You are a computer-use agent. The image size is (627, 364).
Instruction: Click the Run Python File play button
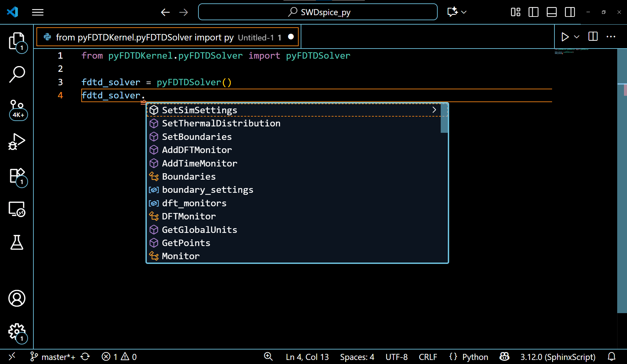pos(565,37)
